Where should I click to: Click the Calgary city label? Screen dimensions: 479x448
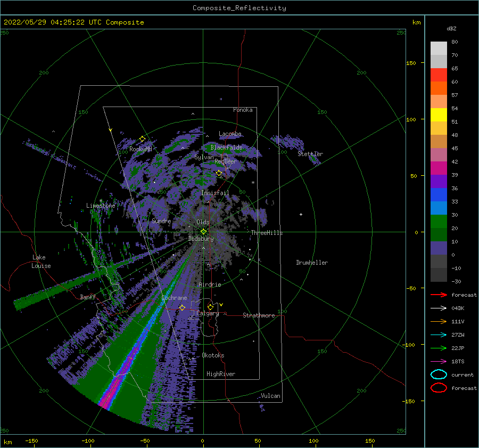tap(208, 313)
